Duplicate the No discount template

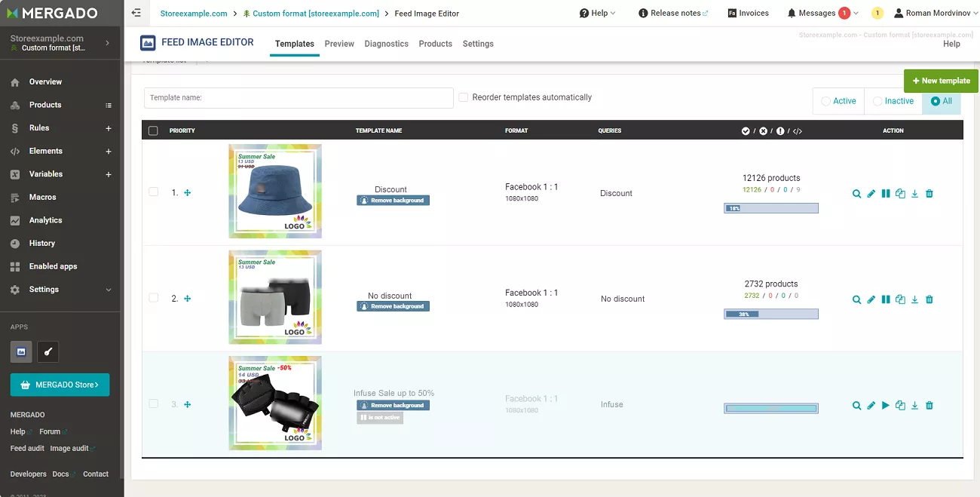click(900, 299)
